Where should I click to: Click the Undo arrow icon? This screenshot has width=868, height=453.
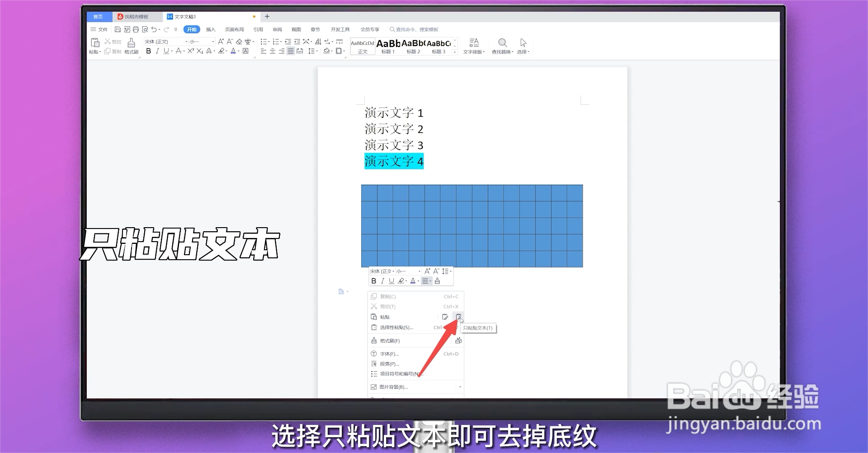tap(154, 29)
